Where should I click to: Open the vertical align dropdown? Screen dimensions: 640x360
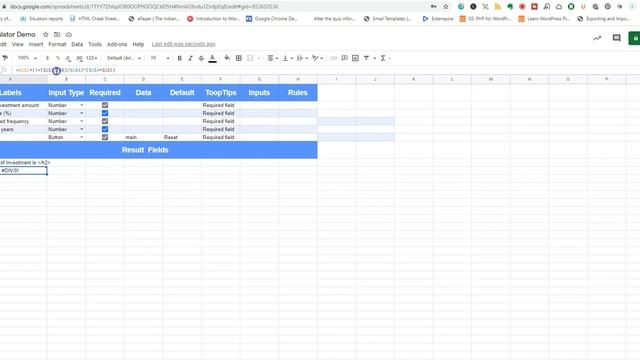288,58
